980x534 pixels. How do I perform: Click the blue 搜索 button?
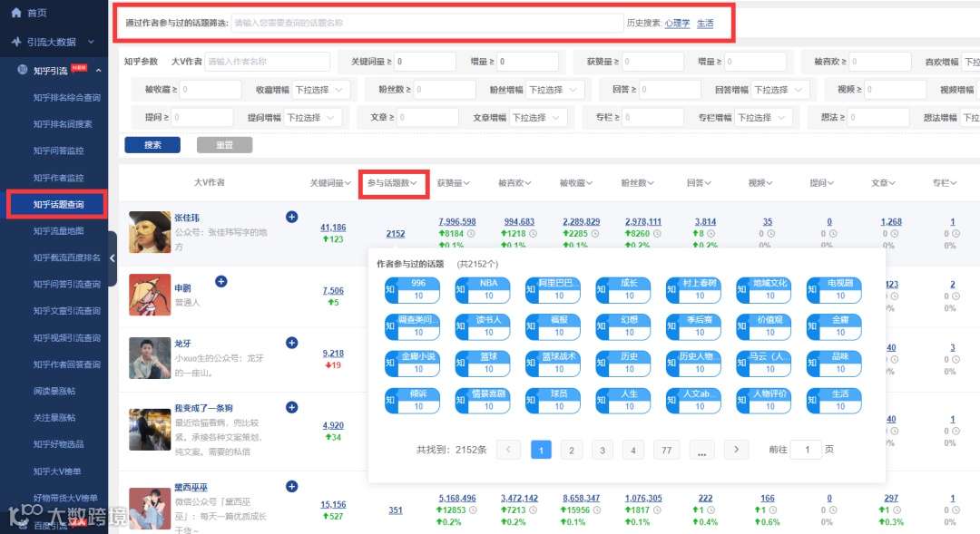152,145
